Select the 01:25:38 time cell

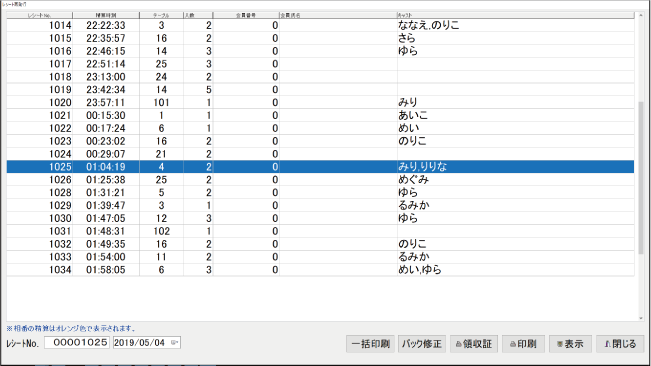tap(106, 180)
